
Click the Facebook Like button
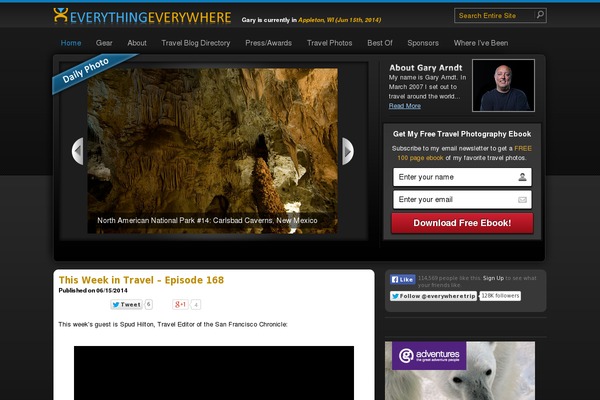[403, 279]
